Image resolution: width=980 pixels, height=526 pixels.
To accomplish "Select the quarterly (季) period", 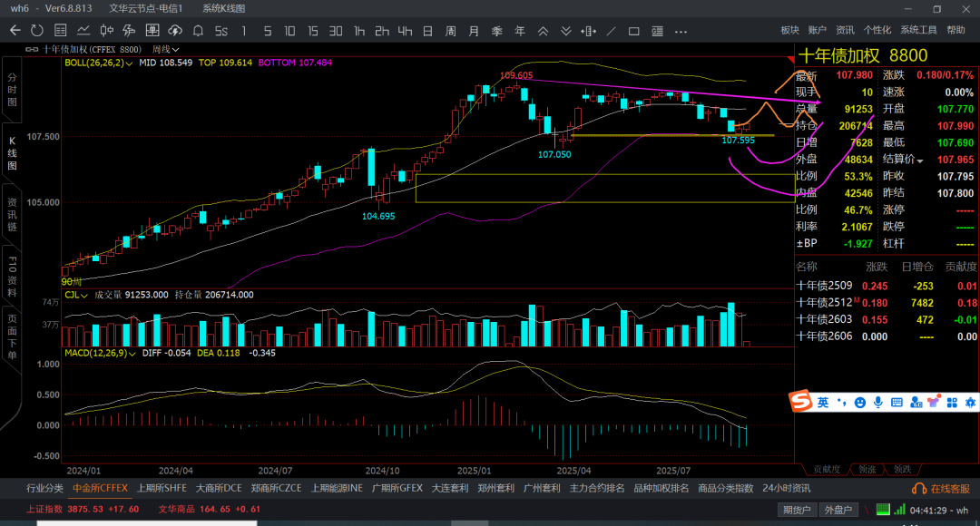I will (x=497, y=31).
